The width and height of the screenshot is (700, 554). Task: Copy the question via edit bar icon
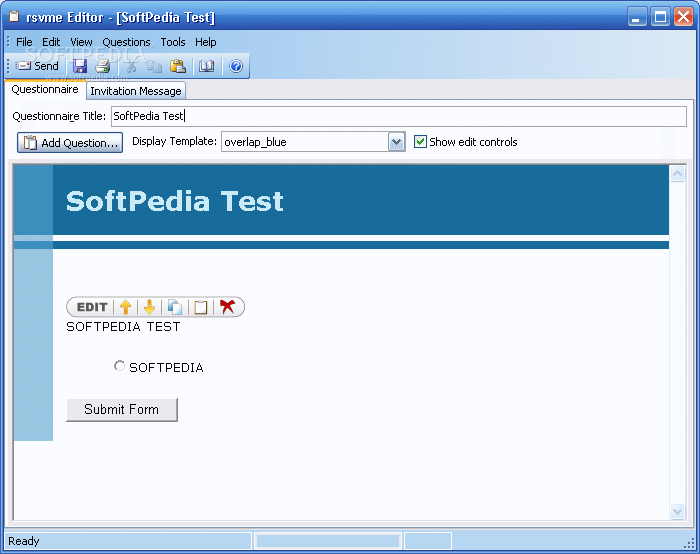click(x=175, y=307)
